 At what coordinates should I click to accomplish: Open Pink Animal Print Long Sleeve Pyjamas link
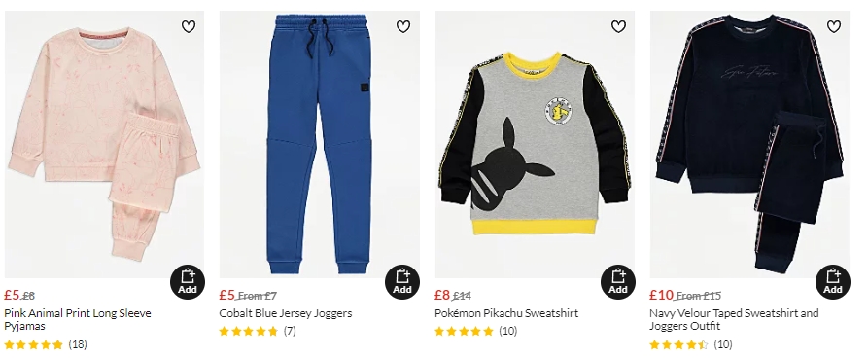[78, 320]
